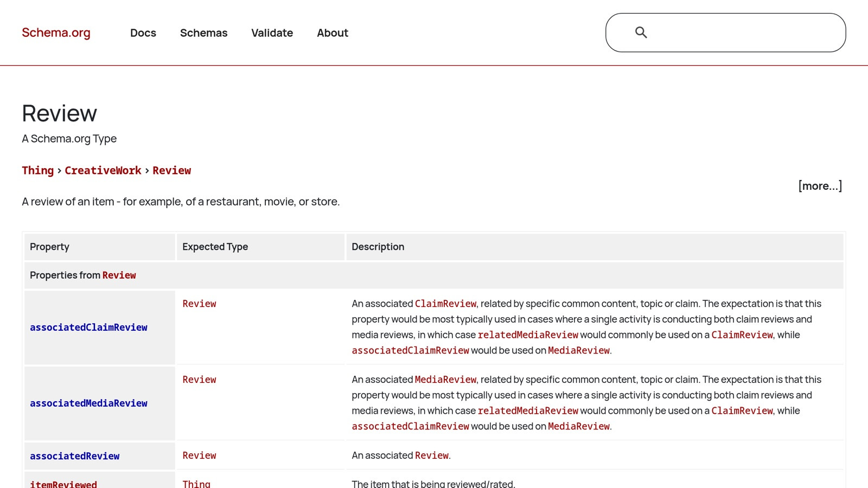Open ClaimReview link starting associatedClaimReview description

[445, 304]
